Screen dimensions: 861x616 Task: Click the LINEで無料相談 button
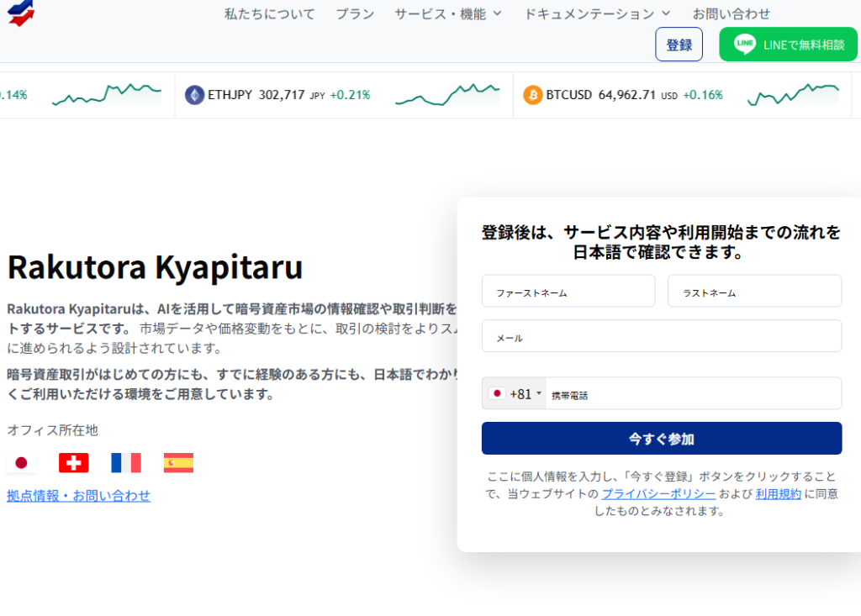[x=788, y=45]
